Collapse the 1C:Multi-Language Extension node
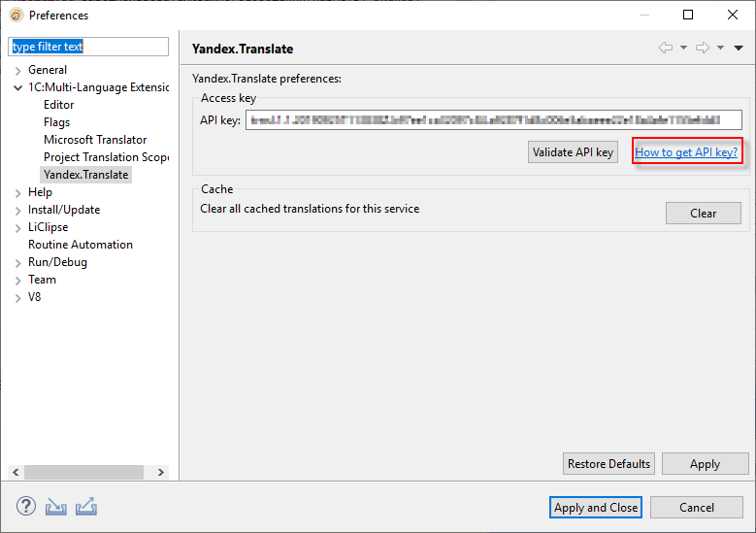Screen dimensions: 756x533 click(18, 87)
